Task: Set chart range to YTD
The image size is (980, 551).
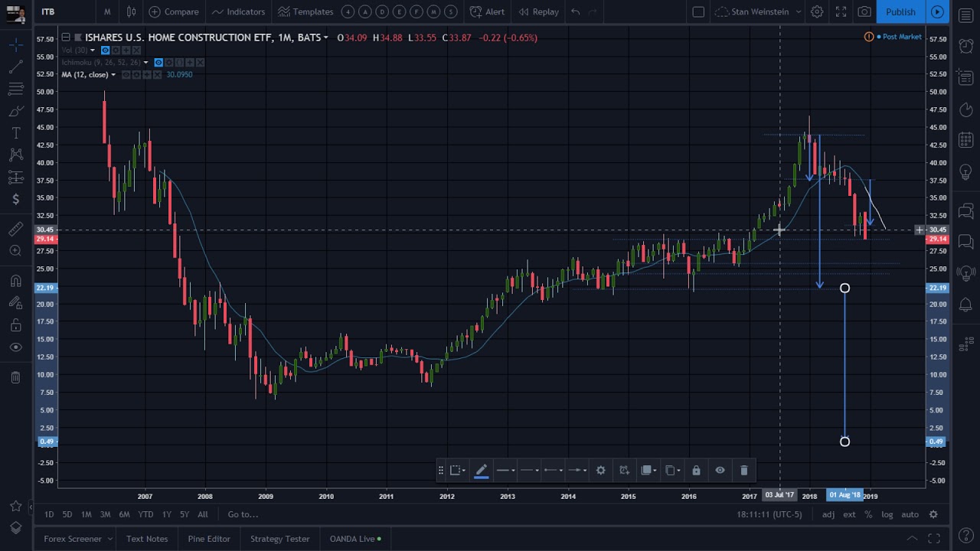Action: tap(145, 514)
